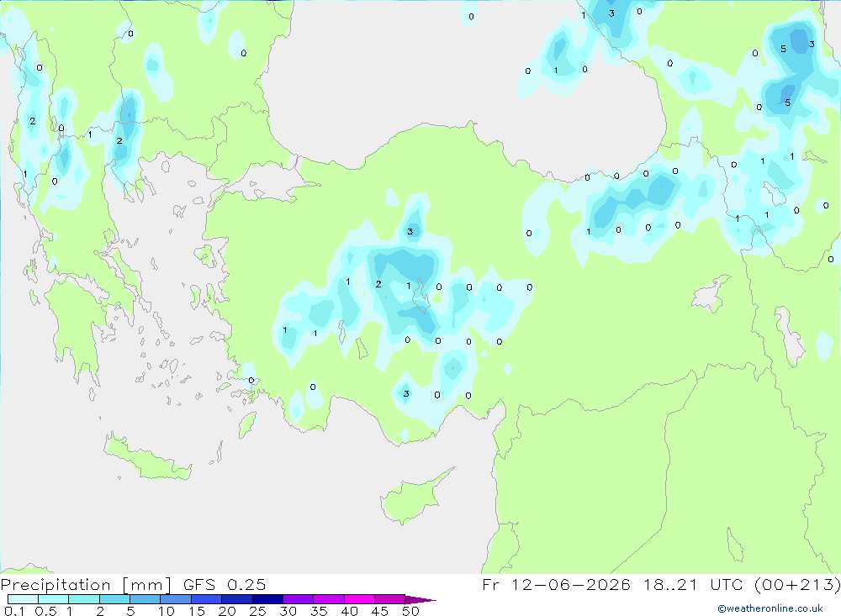Click the '40' legend scale label
Screen dimensions: 841x616
(x=349, y=611)
